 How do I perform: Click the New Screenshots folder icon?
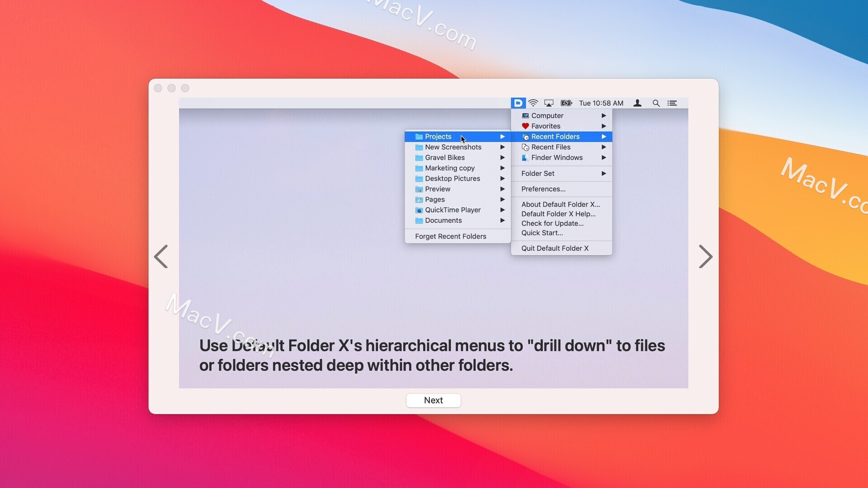(419, 147)
